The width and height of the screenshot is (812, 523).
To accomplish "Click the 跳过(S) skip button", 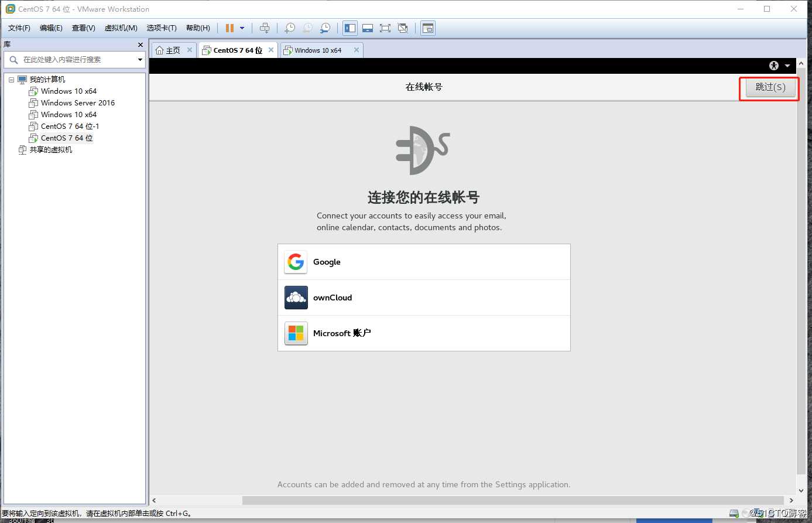I will (770, 87).
